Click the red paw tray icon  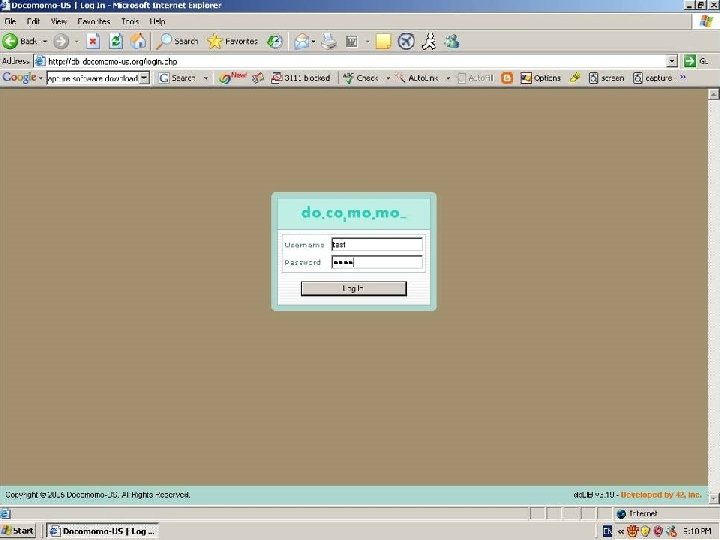click(x=633, y=531)
